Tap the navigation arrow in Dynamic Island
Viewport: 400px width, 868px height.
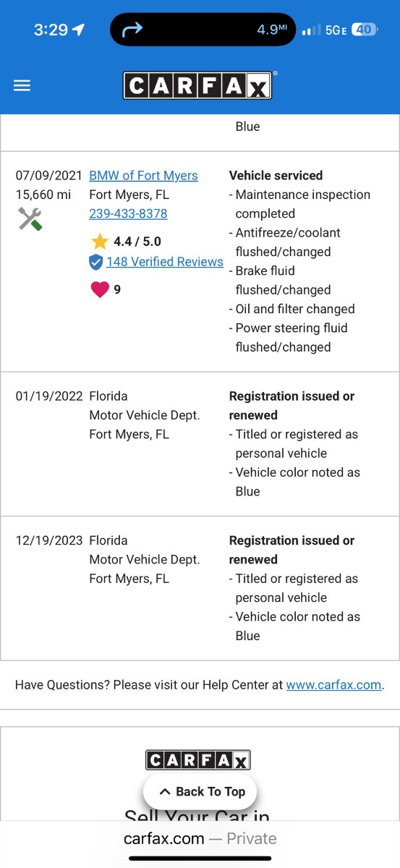click(x=133, y=30)
